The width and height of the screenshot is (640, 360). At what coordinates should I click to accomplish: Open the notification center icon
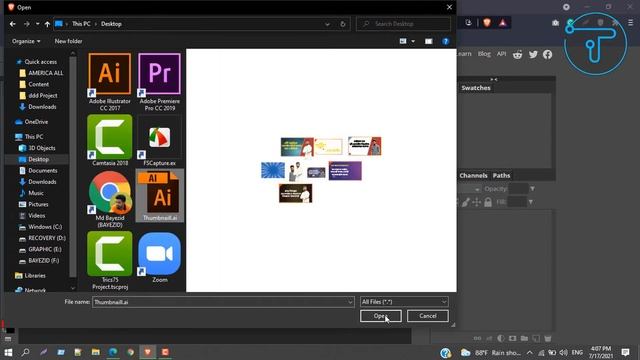pos(625,352)
